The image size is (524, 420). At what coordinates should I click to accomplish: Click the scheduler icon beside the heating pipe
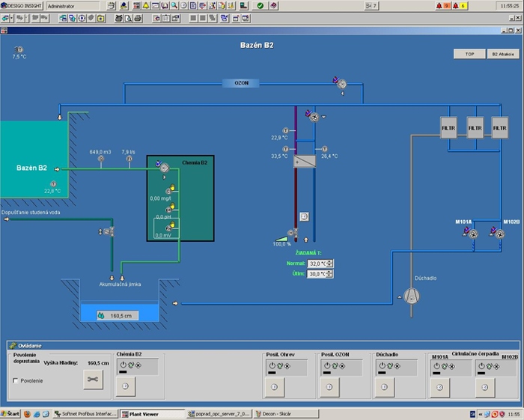304,216
